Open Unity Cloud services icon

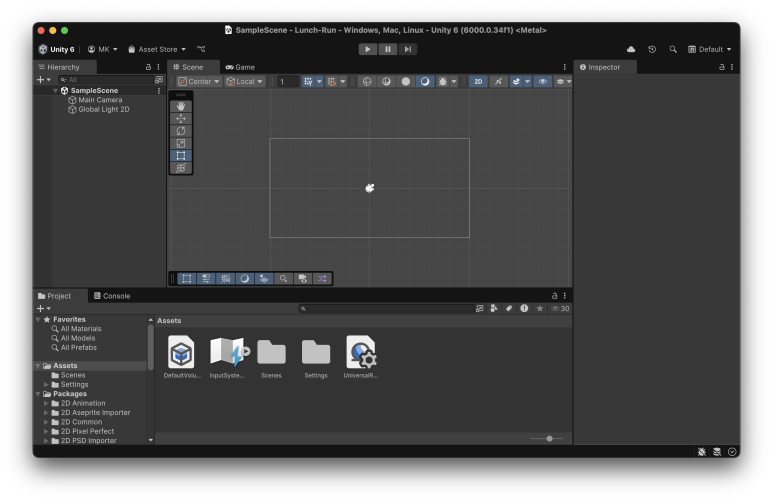coord(631,49)
